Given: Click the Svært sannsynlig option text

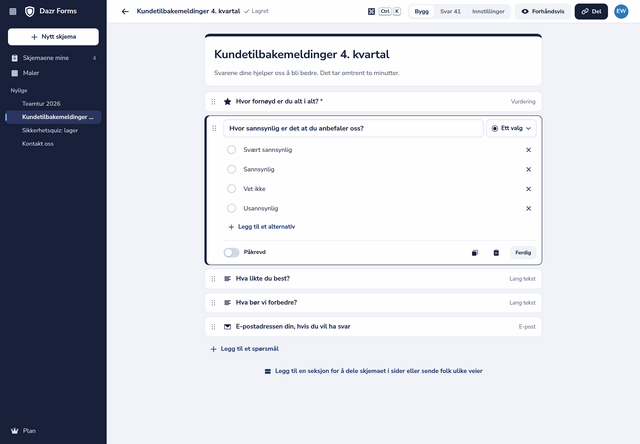Looking at the screenshot, I should tap(268, 150).
